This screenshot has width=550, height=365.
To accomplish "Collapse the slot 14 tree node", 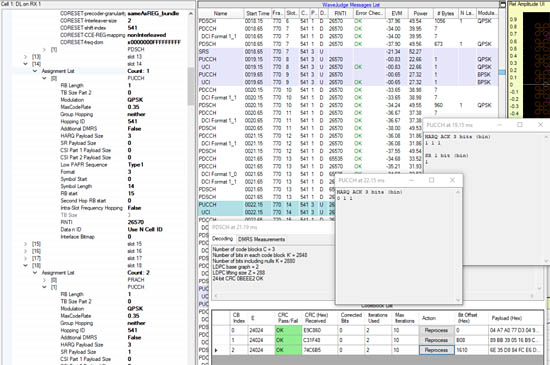I will [26, 64].
